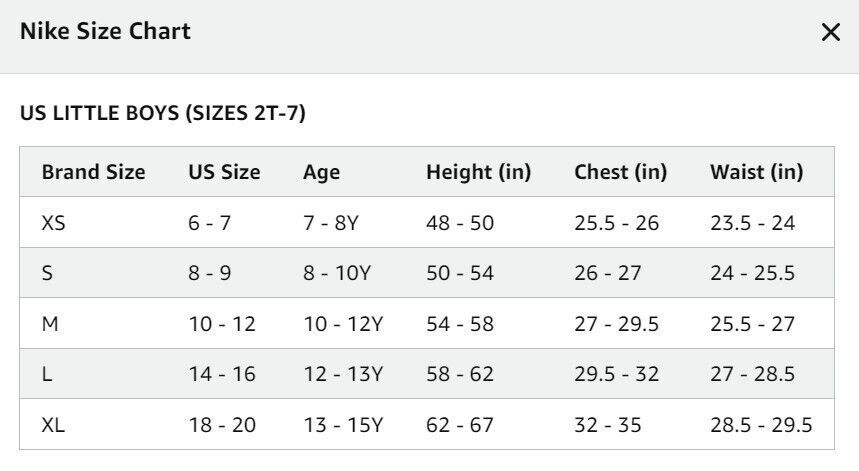Click the Height (in) column header

[x=479, y=173]
